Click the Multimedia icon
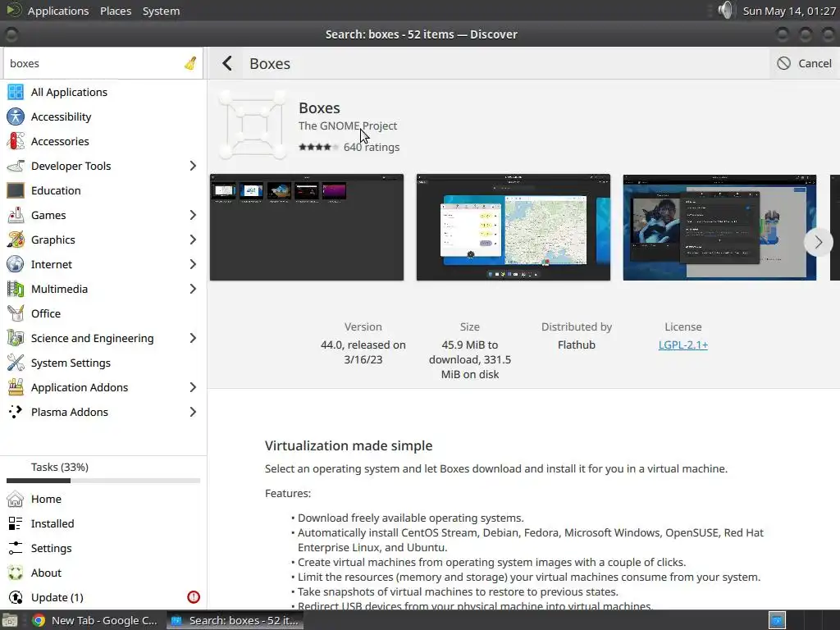Viewport: 840px width, 630px height. [16, 290]
